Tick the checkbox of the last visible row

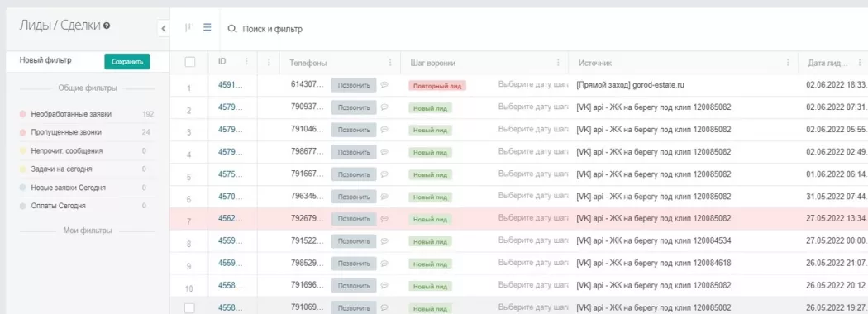190,308
